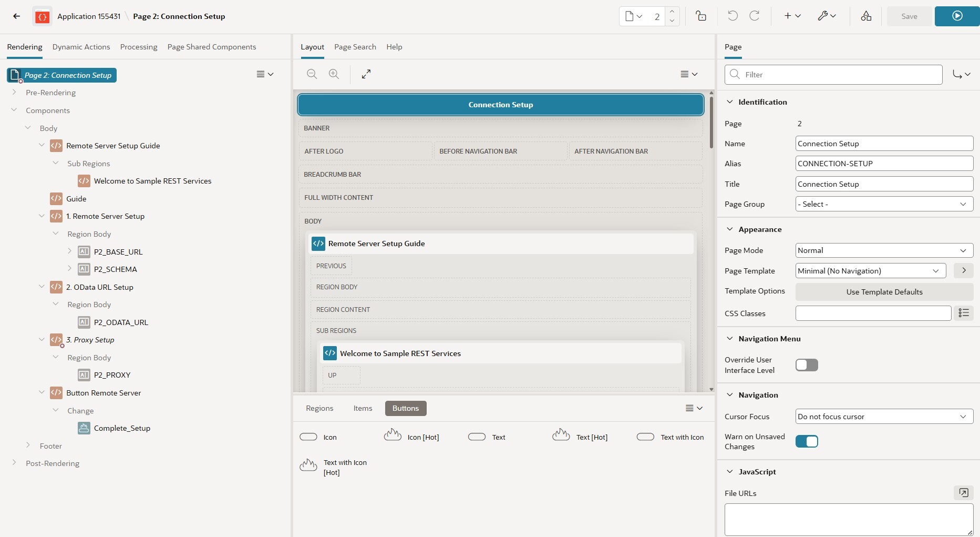Open File URLs code editor icon

[x=964, y=492]
